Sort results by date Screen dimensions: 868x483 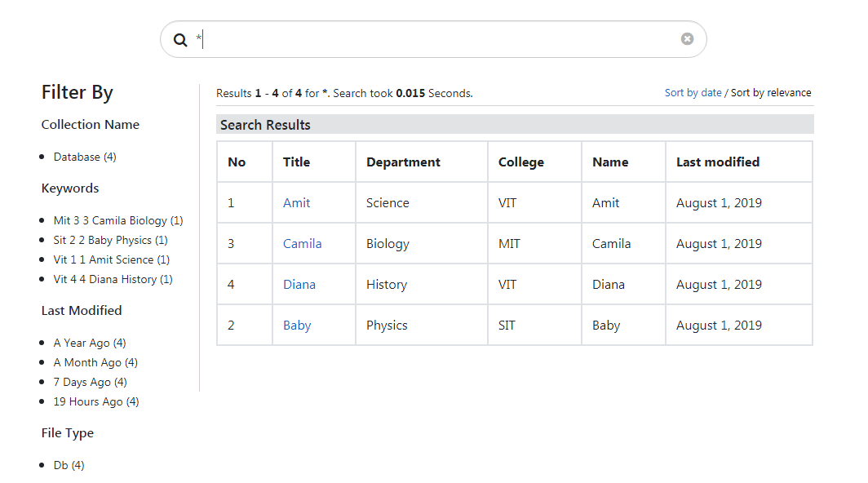tap(693, 93)
